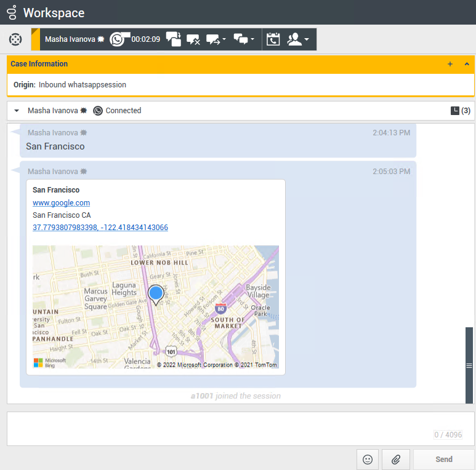476x470 pixels.
Task: Attach a file with paperclip icon
Action: coord(396,459)
